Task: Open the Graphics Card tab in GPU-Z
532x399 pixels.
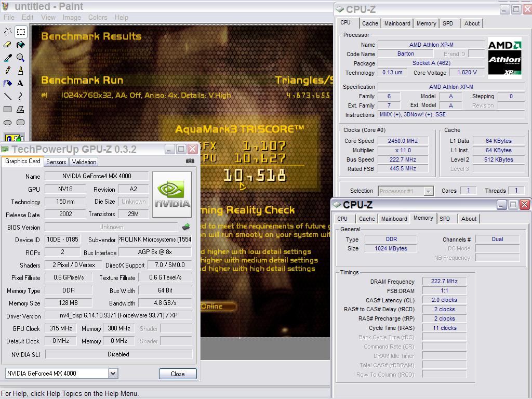Action: [23, 161]
